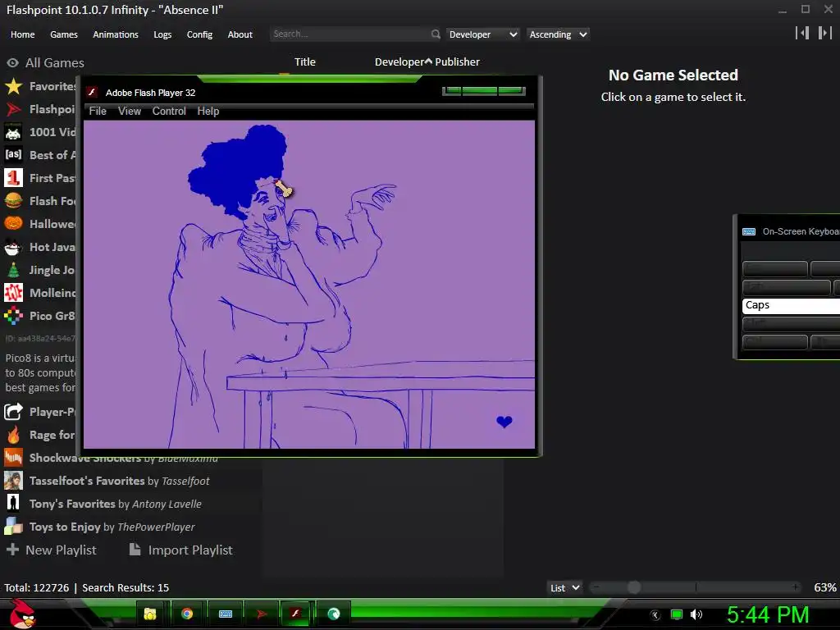The height and width of the screenshot is (630, 840).
Task: Open the Hot Java coffee cup playlist icon
Action: click(x=13, y=247)
